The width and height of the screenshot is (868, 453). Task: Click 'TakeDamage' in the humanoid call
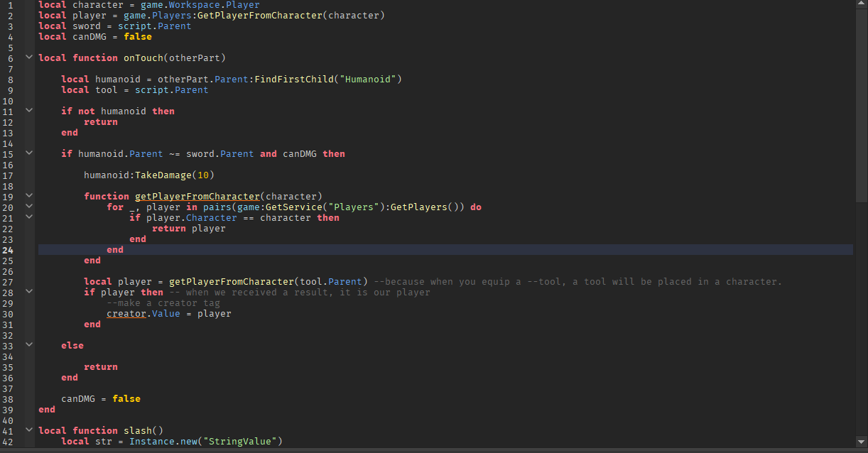(163, 175)
